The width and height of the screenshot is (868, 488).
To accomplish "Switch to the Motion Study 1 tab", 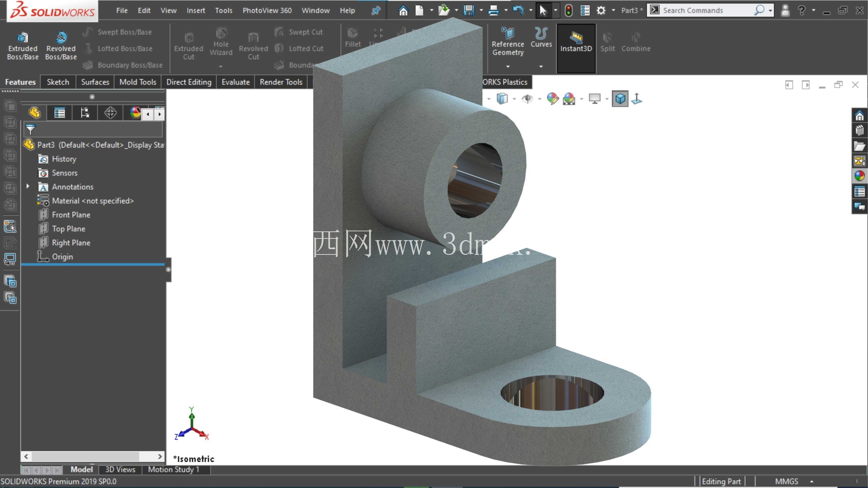I will tap(174, 469).
